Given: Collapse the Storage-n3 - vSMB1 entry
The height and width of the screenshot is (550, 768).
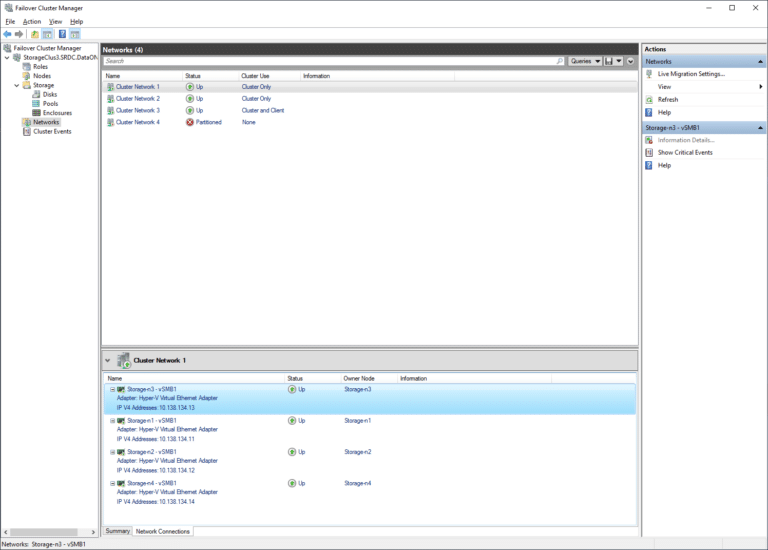Looking at the screenshot, I should 112,389.
